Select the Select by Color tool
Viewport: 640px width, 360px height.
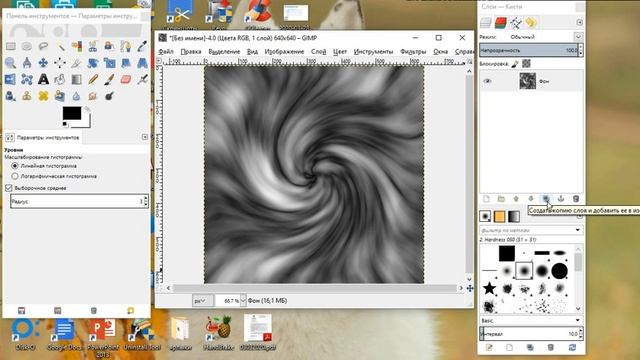[76, 46]
